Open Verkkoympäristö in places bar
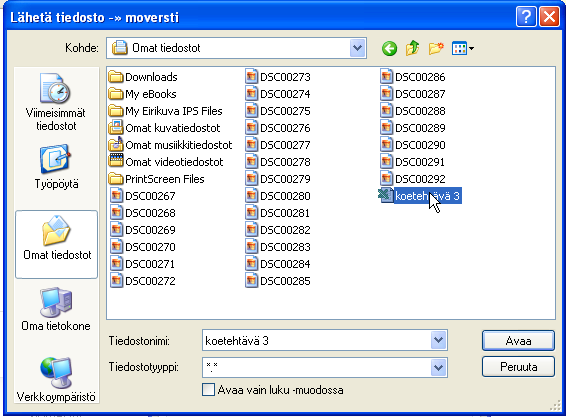This screenshot has width=566, height=417. (56, 380)
